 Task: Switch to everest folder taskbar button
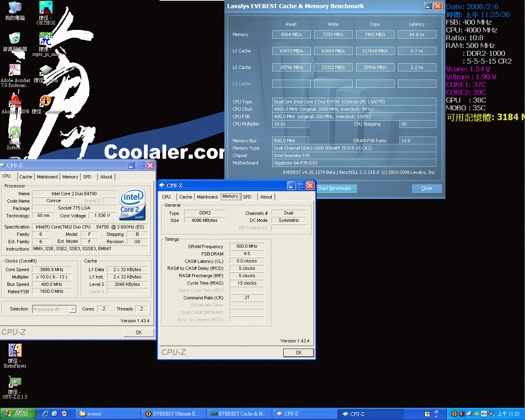point(109,414)
